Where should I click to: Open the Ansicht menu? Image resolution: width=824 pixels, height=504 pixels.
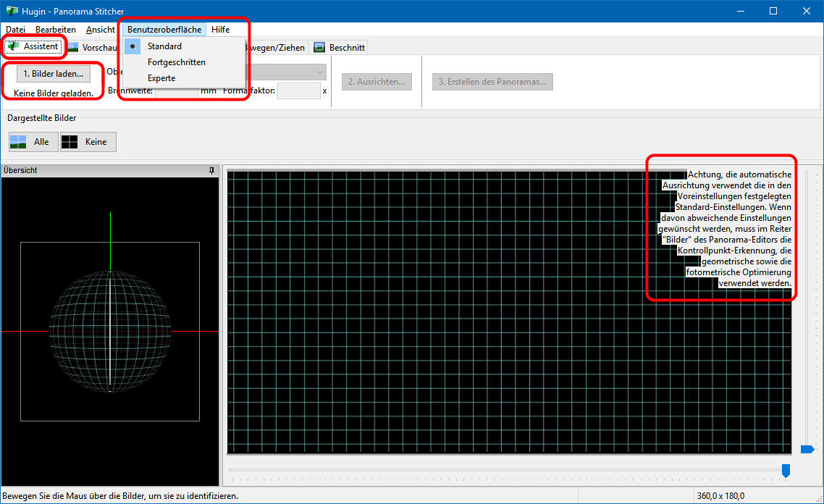(x=100, y=30)
